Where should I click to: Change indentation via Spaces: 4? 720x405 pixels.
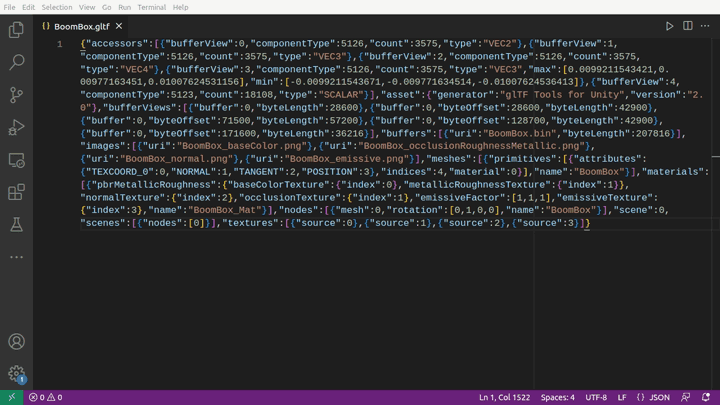click(x=557, y=397)
